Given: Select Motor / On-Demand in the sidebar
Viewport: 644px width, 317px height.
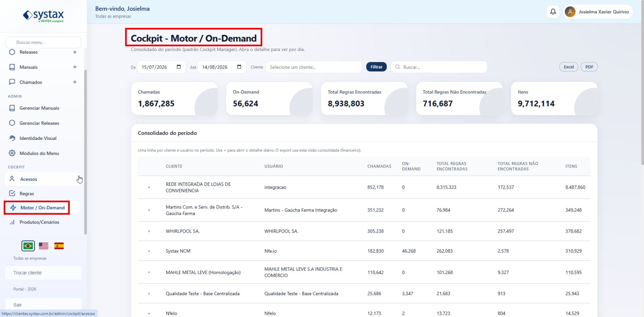Looking at the screenshot, I should [x=43, y=208].
